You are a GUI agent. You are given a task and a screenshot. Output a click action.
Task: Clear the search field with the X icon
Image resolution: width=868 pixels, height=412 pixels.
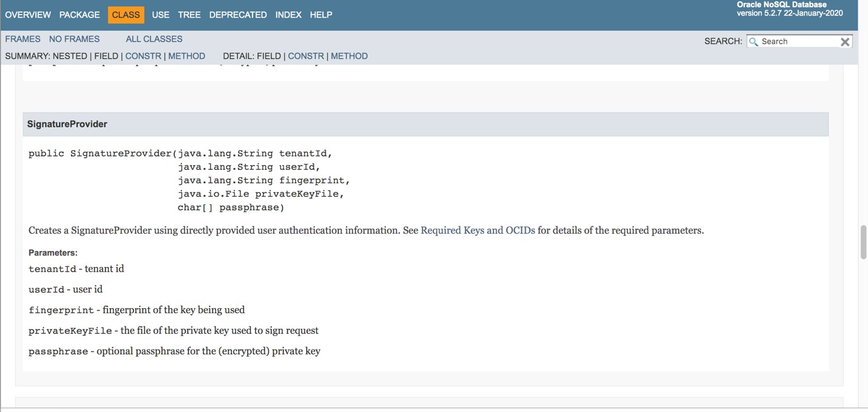pyautogui.click(x=845, y=41)
